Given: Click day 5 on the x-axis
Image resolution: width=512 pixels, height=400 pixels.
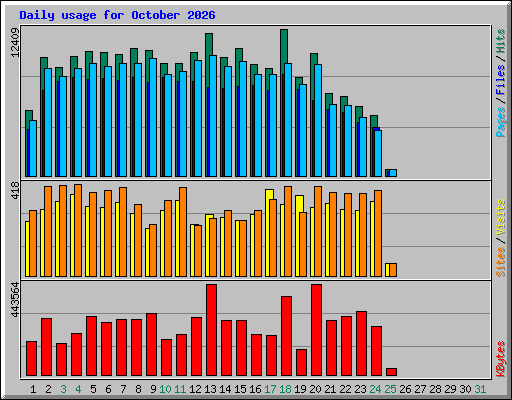Looking at the screenshot, I should [x=93, y=389].
